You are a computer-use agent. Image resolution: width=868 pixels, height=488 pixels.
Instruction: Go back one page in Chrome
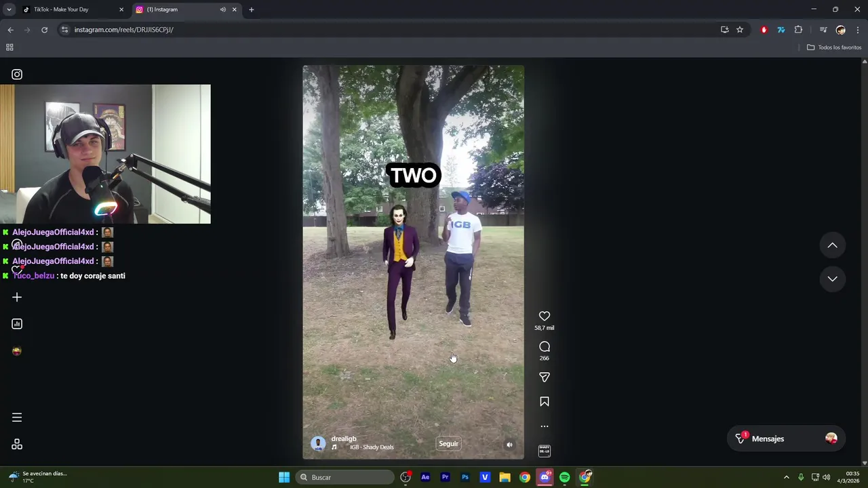[x=10, y=30]
